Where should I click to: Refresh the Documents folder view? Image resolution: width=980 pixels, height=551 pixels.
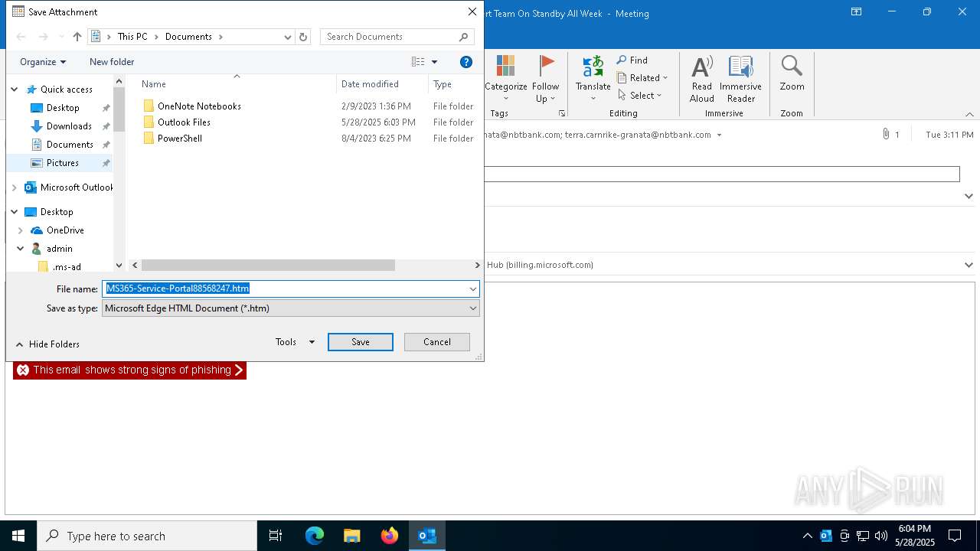click(x=303, y=37)
